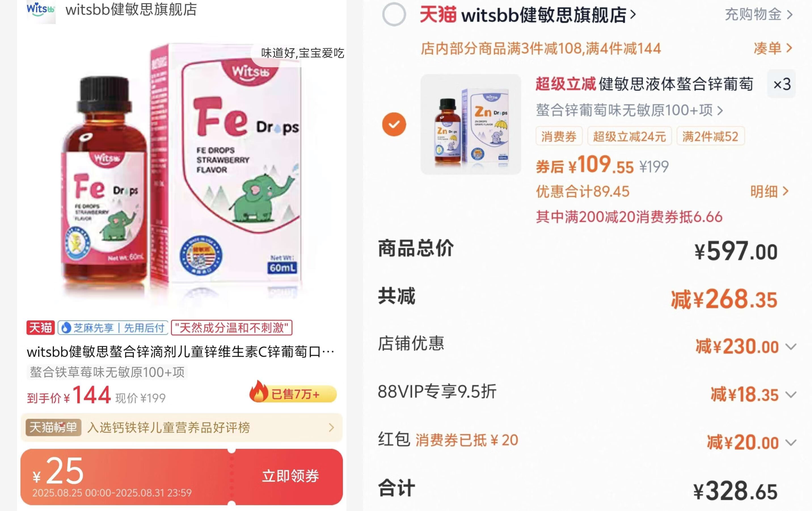The image size is (812, 511).
Task: Tap the ×3 quantity badge
Action: pos(781,84)
